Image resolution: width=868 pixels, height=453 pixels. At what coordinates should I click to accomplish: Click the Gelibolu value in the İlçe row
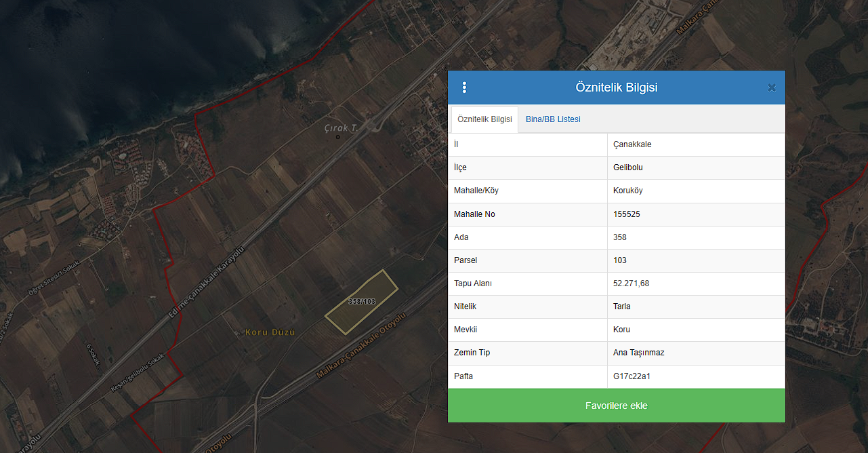tap(627, 168)
